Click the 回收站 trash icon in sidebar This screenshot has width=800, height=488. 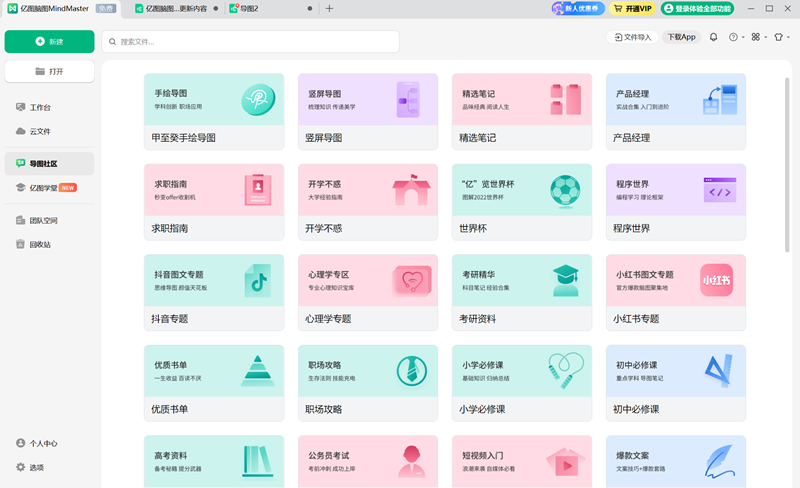[x=21, y=244]
